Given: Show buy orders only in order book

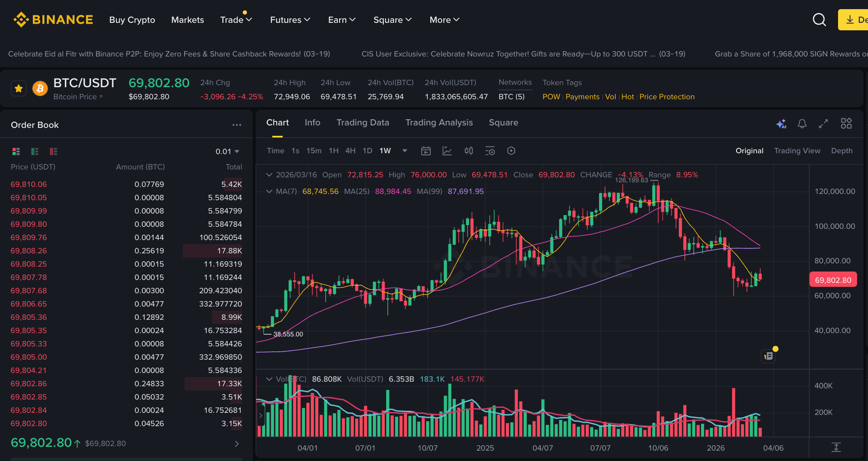Looking at the screenshot, I should click(x=35, y=152).
